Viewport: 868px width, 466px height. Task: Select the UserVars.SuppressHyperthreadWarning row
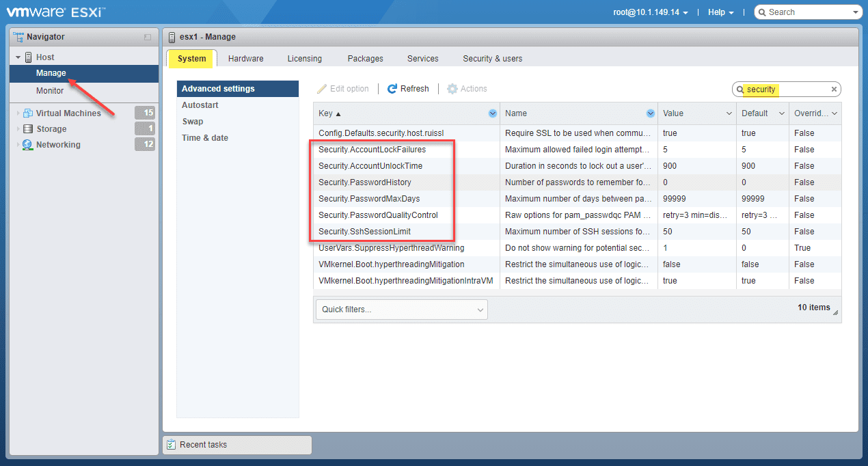pyautogui.click(x=577, y=248)
